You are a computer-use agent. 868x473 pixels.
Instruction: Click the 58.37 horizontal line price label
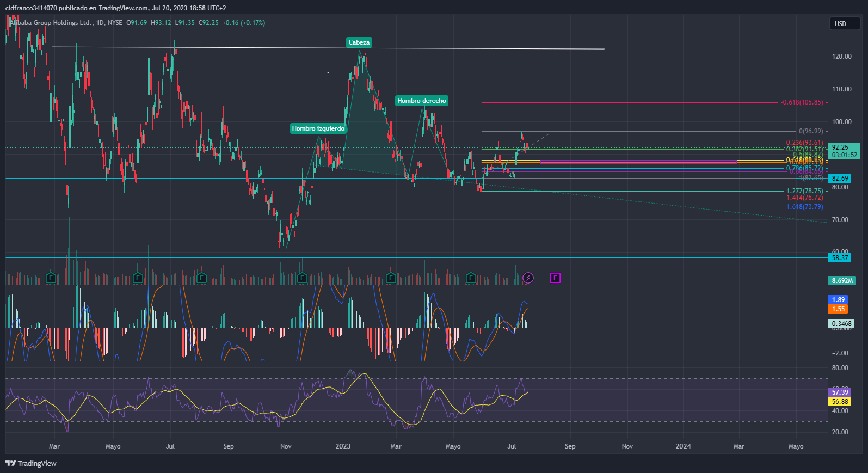click(840, 258)
